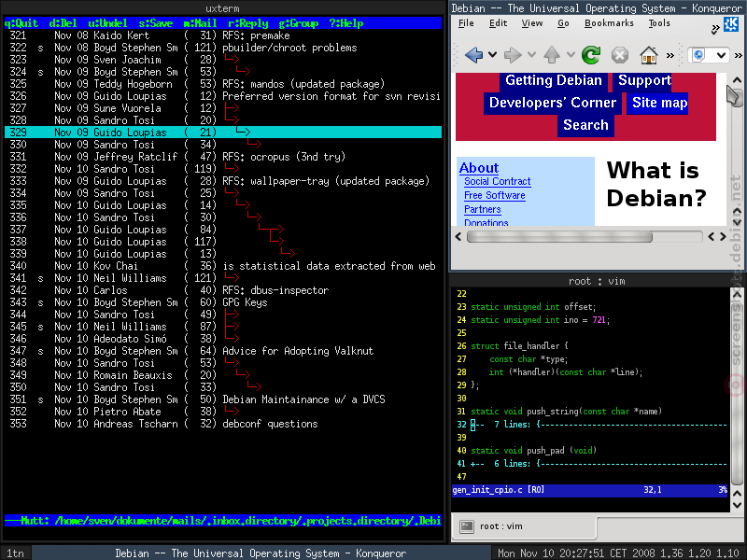This screenshot has width=747, height=560.
Task: Go back in Konqueror
Action: point(473,55)
